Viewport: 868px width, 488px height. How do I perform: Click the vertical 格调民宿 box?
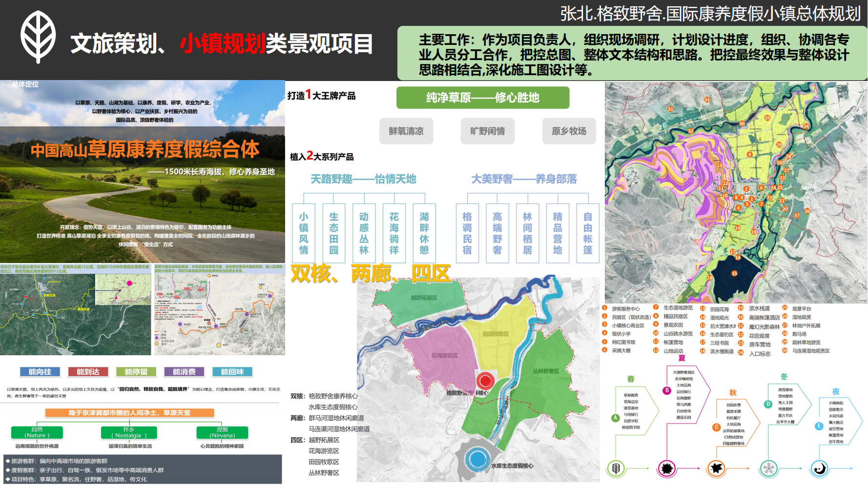point(467,233)
